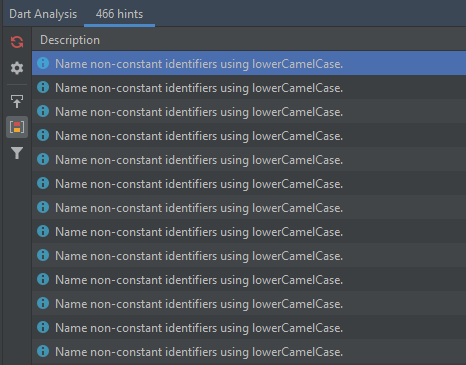Screen dimensions: 466x365
Task: Select the fifth lowerCamelCase hint row
Action: tap(249, 159)
